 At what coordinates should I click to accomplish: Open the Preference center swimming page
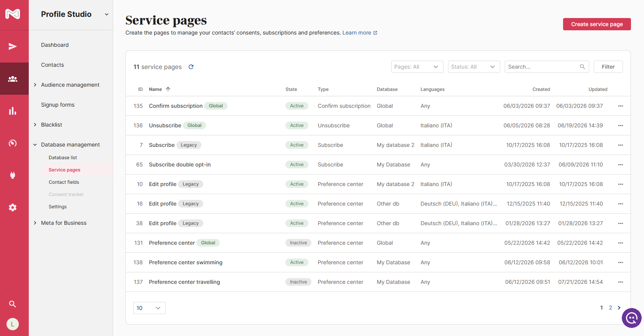coord(186,262)
